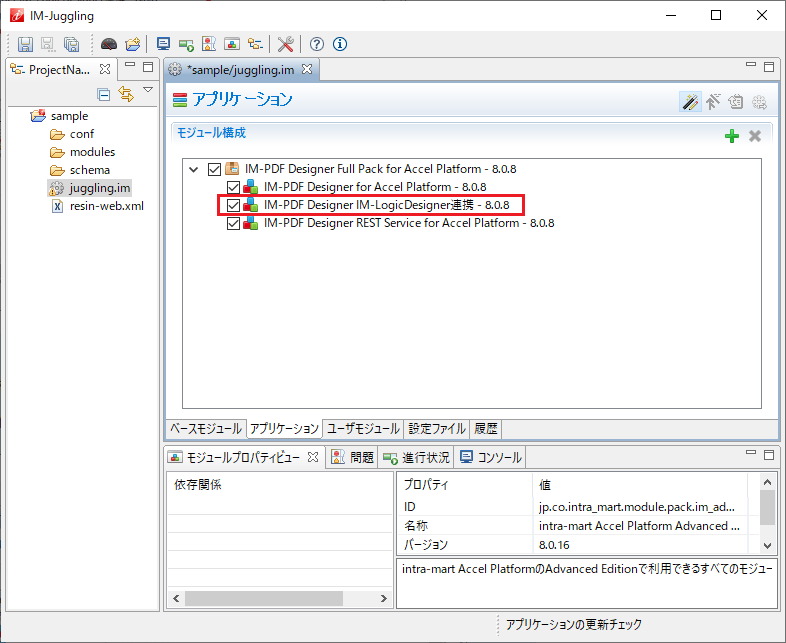Switch to the 履歴 tab
This screenshot has height=643, width=786.
pos(486,429)
